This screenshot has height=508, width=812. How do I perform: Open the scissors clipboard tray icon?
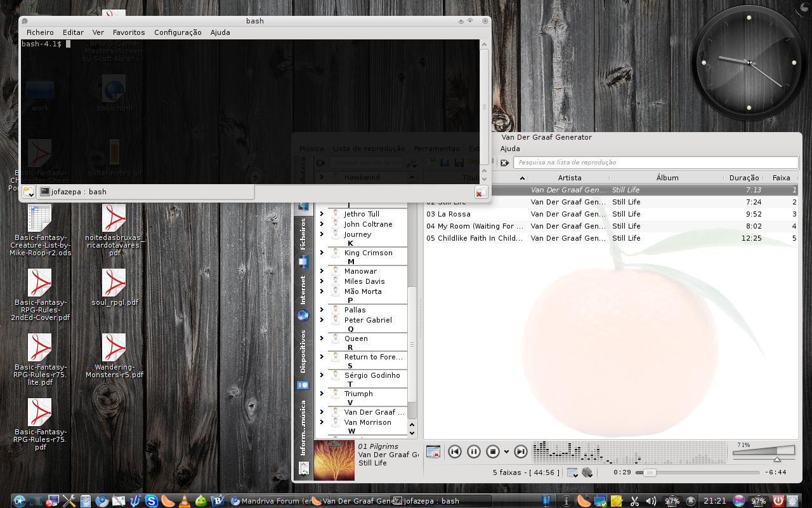click(634, 501)
